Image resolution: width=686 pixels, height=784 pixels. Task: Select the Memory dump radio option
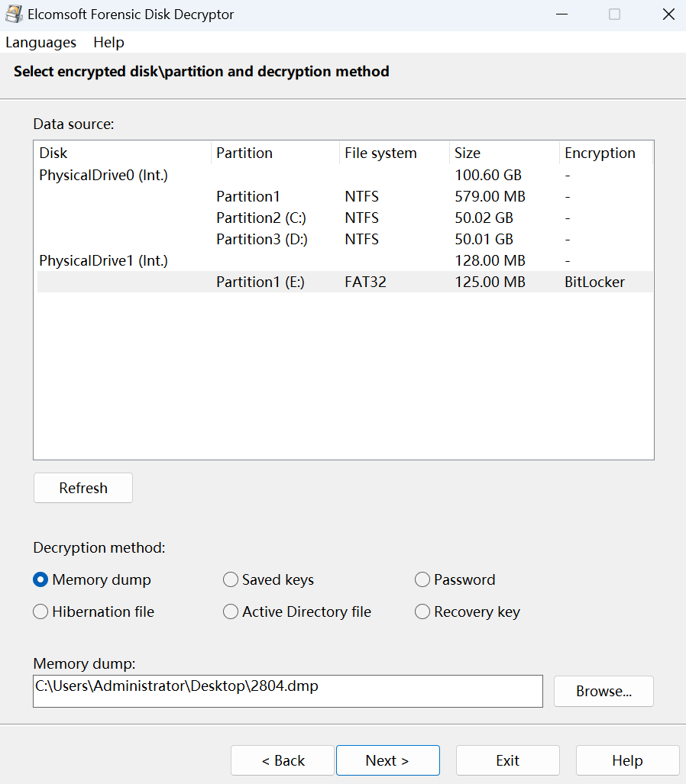click(41, 580)
